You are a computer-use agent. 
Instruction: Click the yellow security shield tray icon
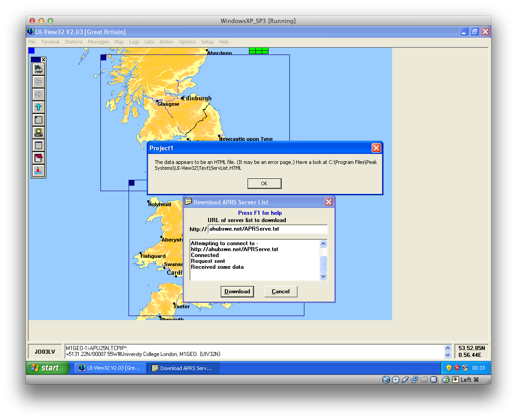[449, 368]
